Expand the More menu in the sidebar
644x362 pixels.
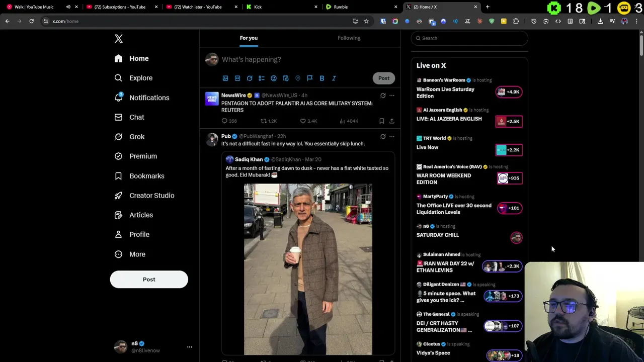click(130, 254)
